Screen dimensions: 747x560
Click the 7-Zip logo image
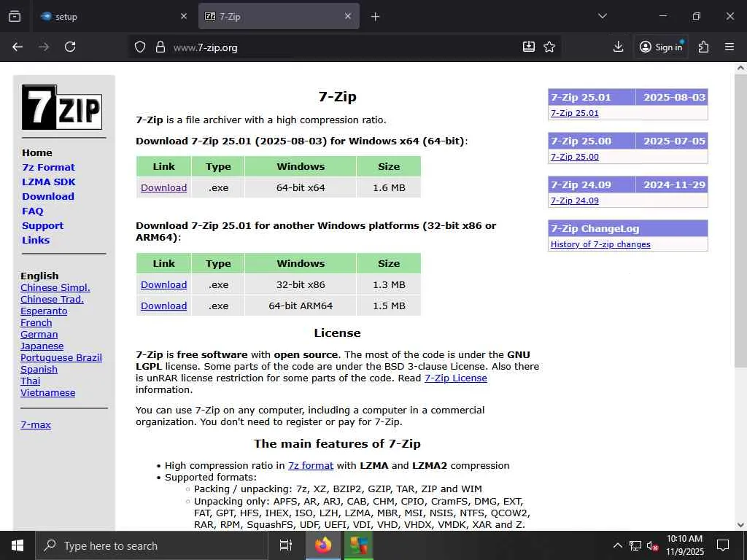62,107
